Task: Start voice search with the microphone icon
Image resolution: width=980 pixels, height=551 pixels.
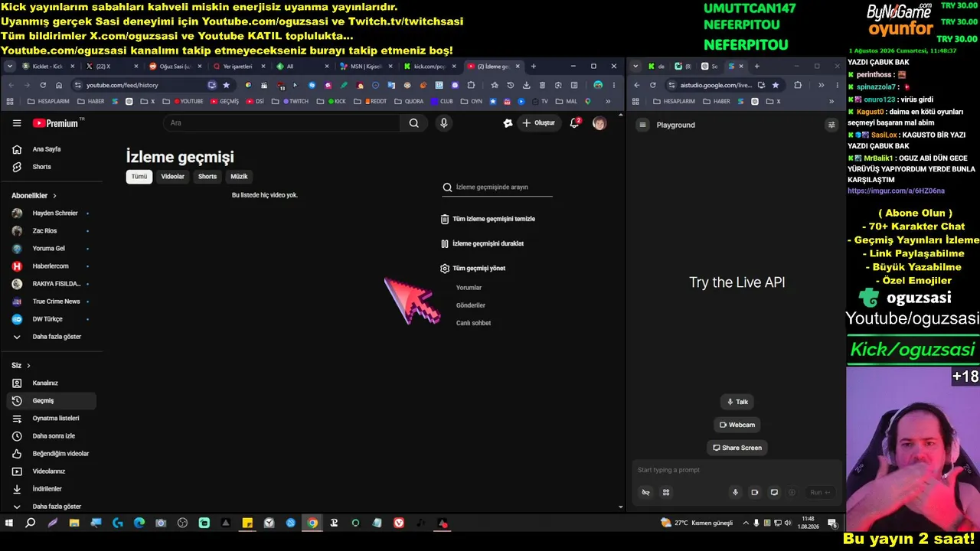Action: click(x=443, y=123)
